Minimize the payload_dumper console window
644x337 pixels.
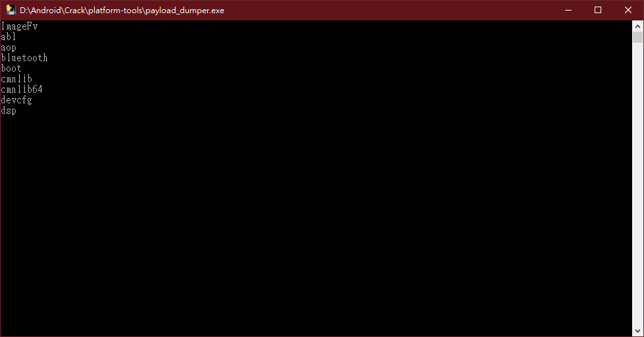point(568,10)
